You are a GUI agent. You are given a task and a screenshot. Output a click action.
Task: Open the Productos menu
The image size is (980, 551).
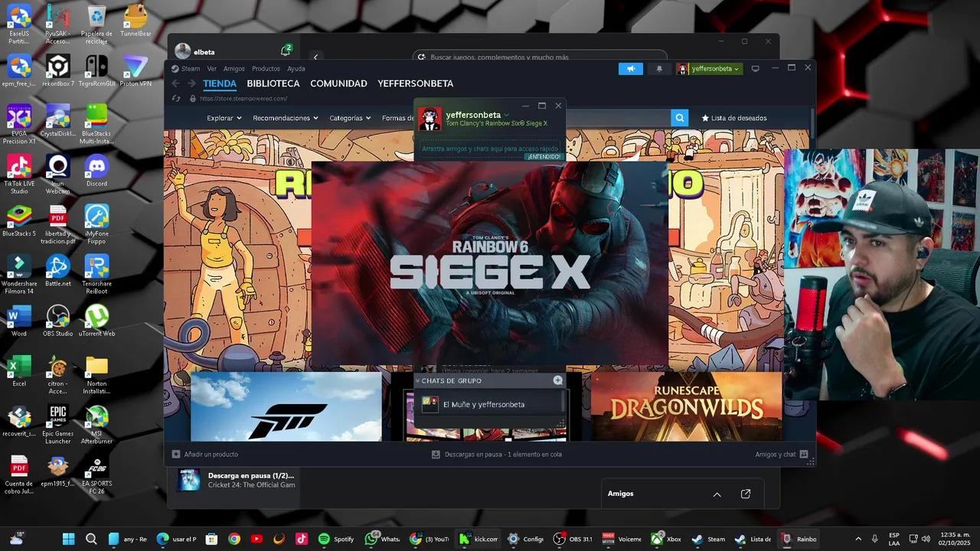[266, 69]
